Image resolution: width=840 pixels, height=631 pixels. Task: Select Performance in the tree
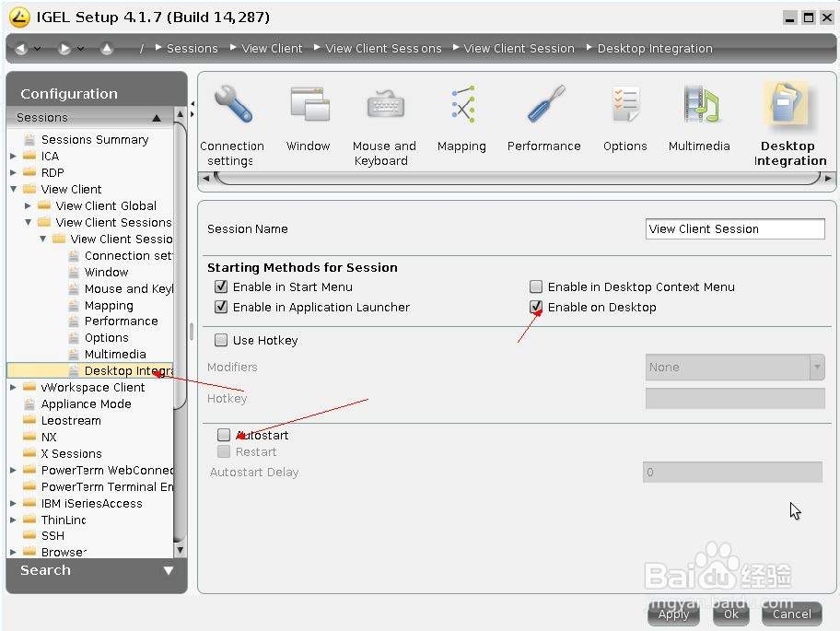tap(121, 321)
